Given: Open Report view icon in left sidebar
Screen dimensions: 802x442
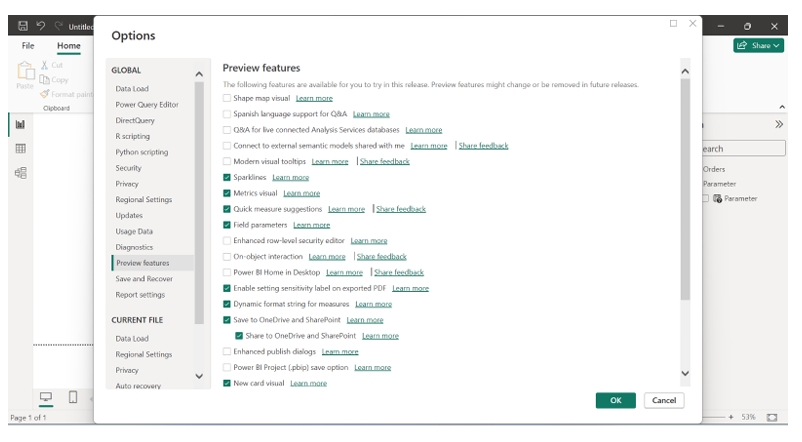Looking at the screenshot, I should [20, 124].
